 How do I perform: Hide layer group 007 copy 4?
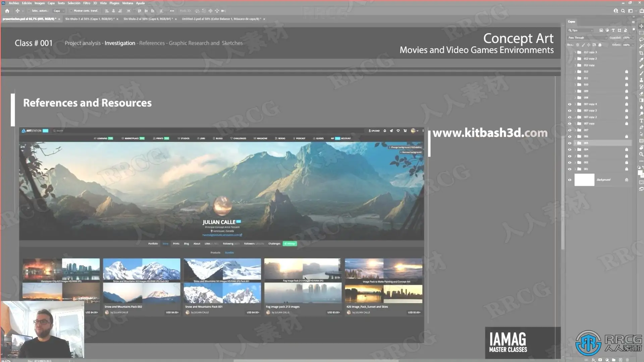coord(570,104)
